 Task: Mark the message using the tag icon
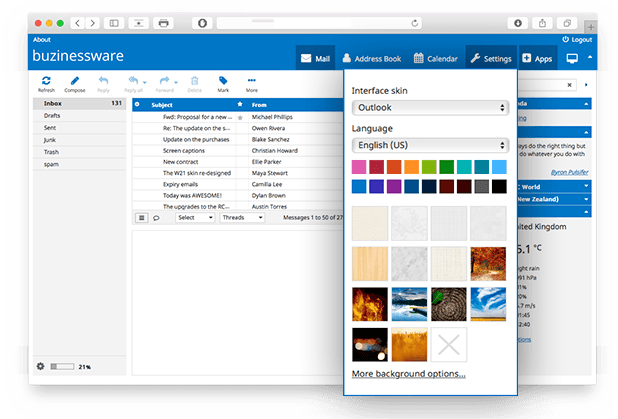(223, 81)
